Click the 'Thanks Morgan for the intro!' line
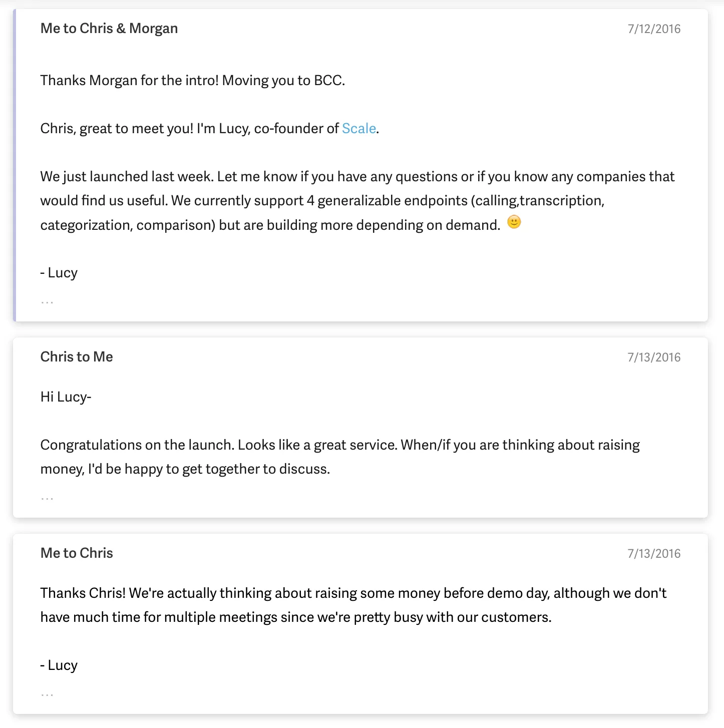Viewport: 724px width, 728px height. 192,81
